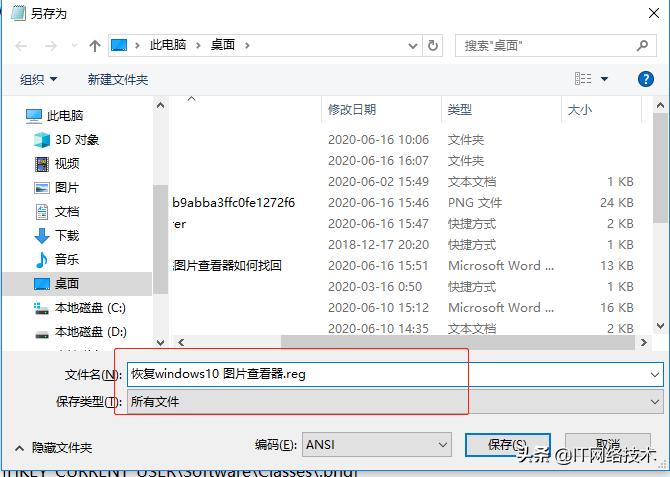670x477 pixels.
Task: Select 桌面 in navigation tree
Action: tap(77, 284)
